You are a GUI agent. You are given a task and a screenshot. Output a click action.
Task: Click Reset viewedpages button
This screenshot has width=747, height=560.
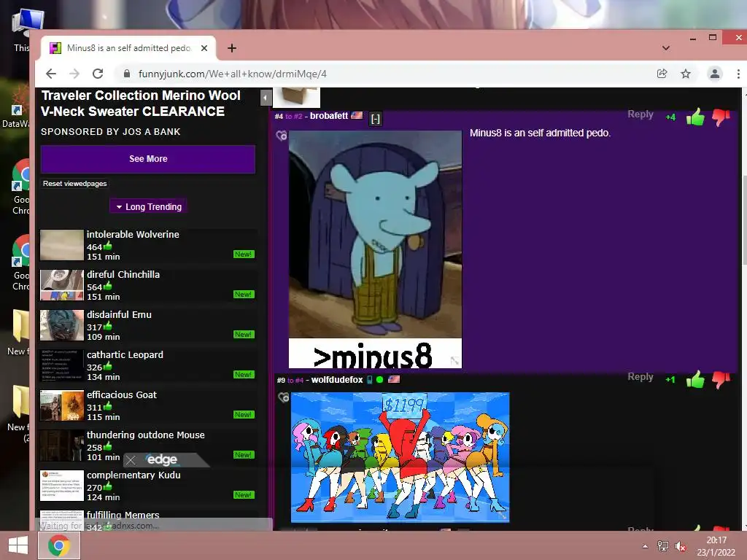point(75,183)
